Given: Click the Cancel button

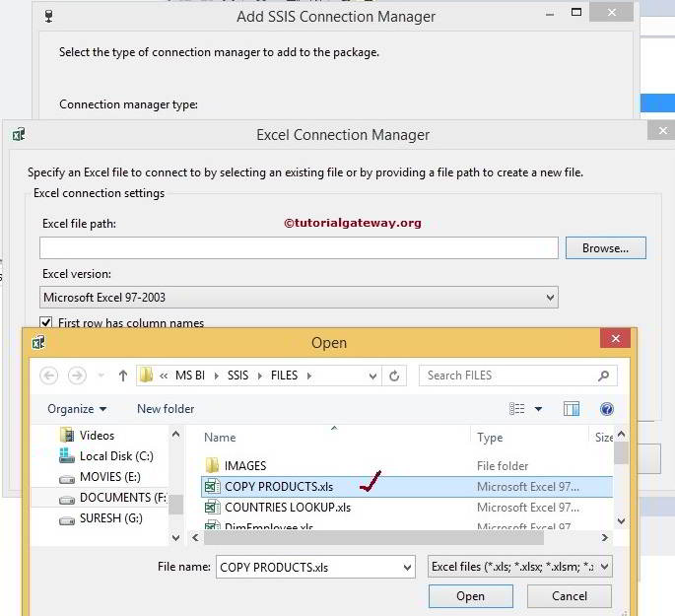Looking at the screenshot, I should coord(570,596).
